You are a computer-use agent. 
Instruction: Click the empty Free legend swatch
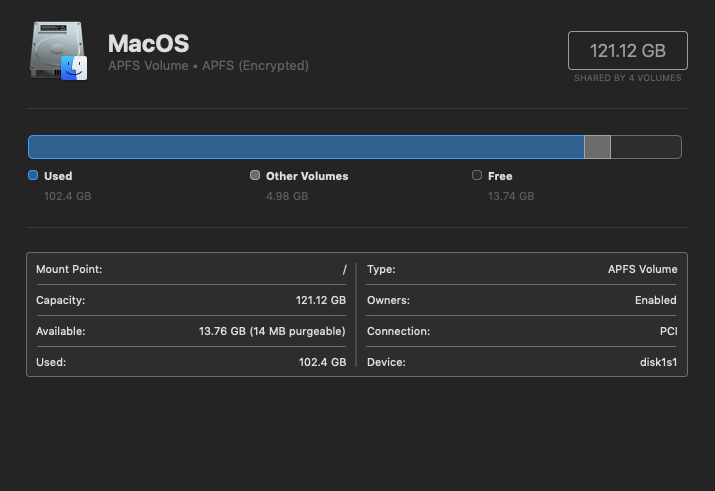click(x=477, y=175)
